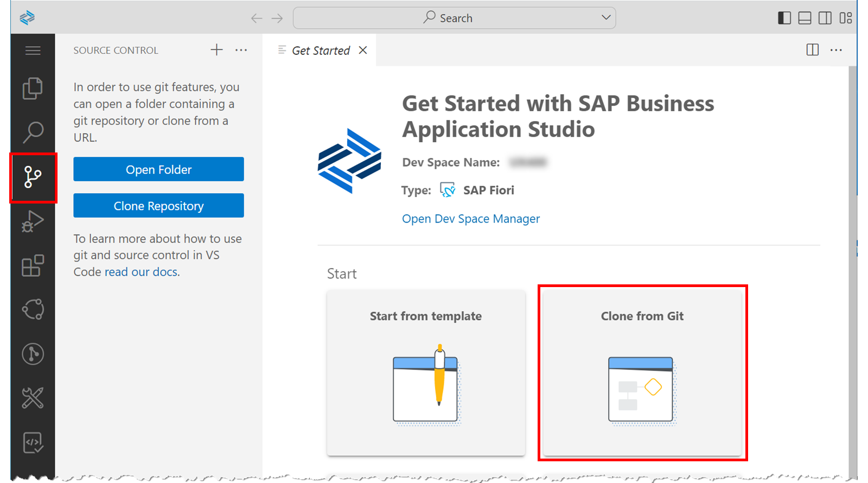Expand the Search bar dropdown chevron
Screen dimensions: 868x483
606,17
